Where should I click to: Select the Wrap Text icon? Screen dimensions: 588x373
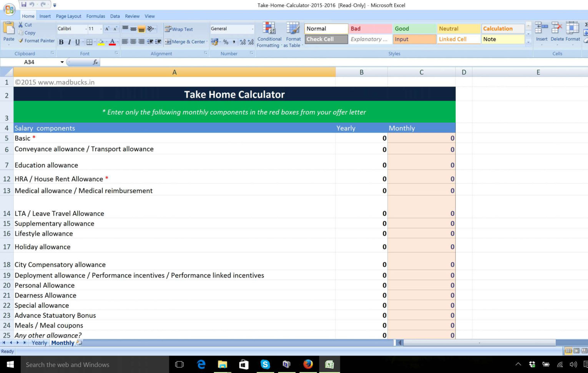click(x=168, y=29)
